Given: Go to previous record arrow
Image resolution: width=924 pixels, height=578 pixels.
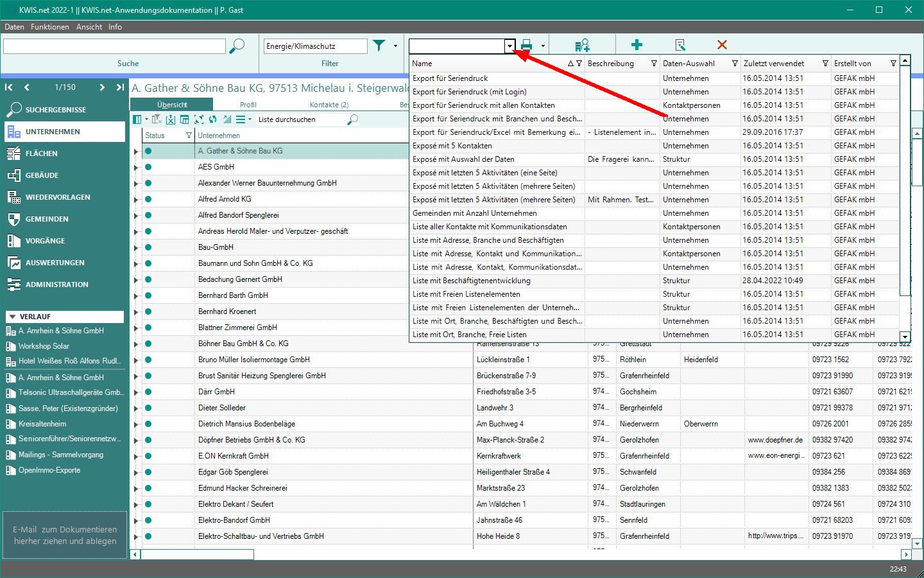Looking at the screenshot, I should pos(27,87).
